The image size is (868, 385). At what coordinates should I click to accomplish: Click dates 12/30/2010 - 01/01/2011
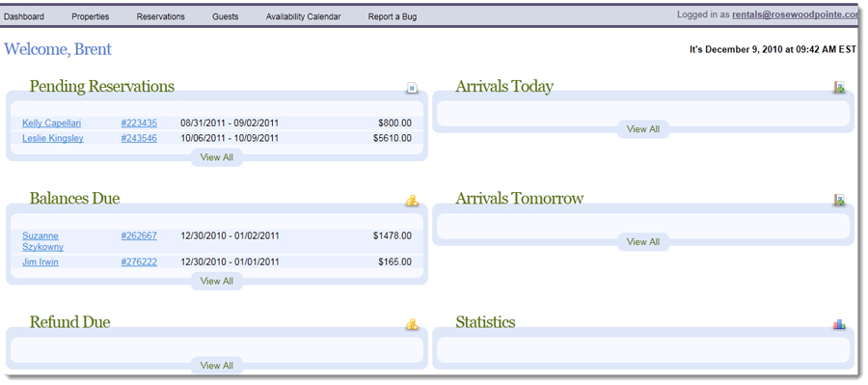pyautogui.click(x=230, y=262)
